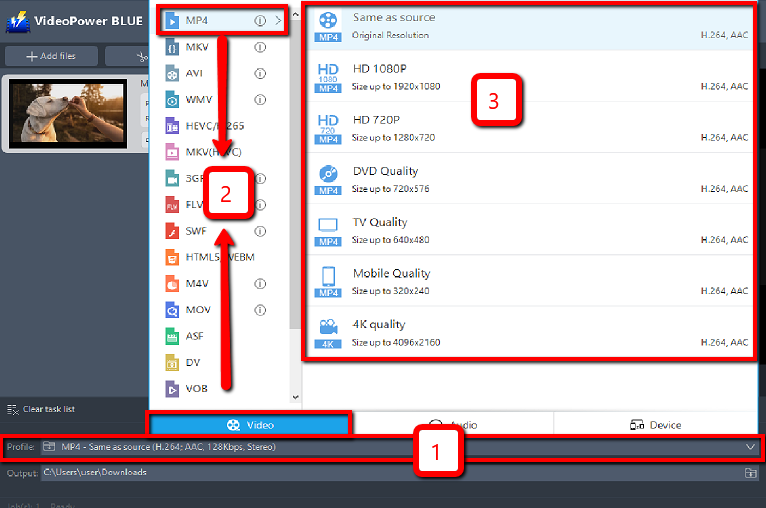The width and height of the screenshot is (766, 508).
Task: Click the Output path input field
Action: [x=392, y=473]
